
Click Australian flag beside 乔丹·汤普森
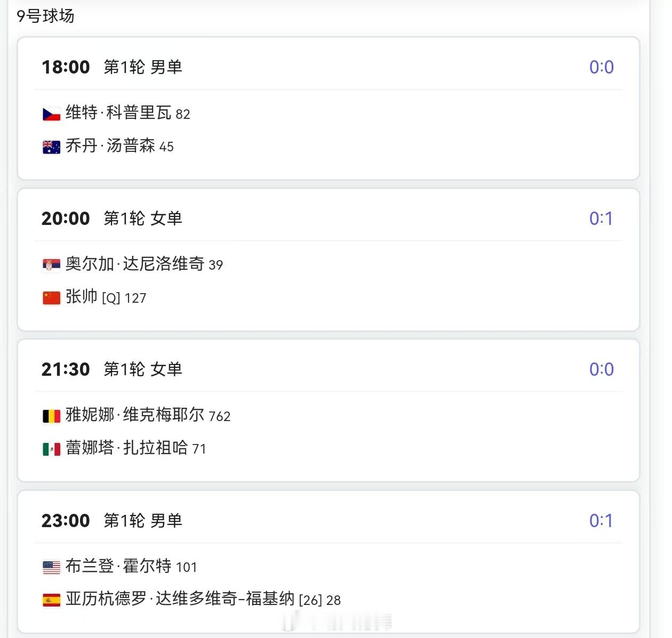(x=52, y=147)
